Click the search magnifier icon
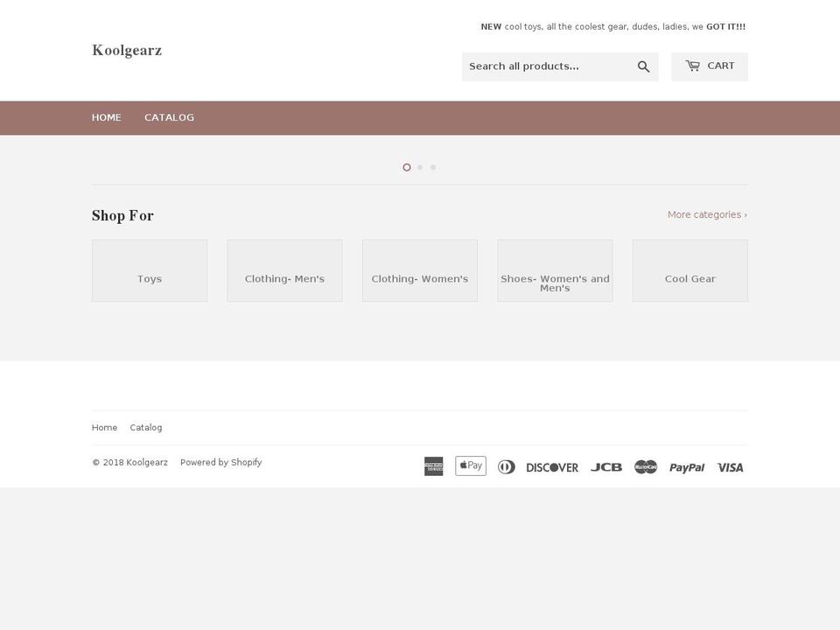Screen dimensions: 840x630 click(x=643, y=66)
